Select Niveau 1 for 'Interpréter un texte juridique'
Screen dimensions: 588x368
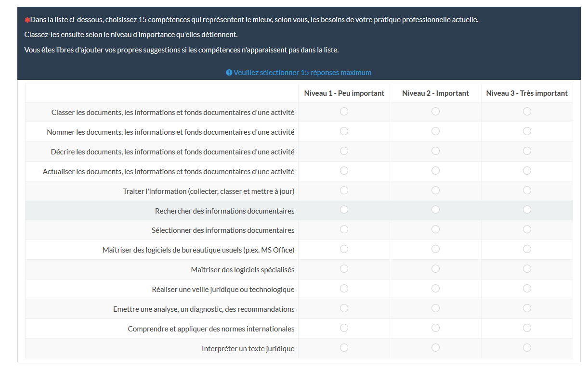click(344, 348)
